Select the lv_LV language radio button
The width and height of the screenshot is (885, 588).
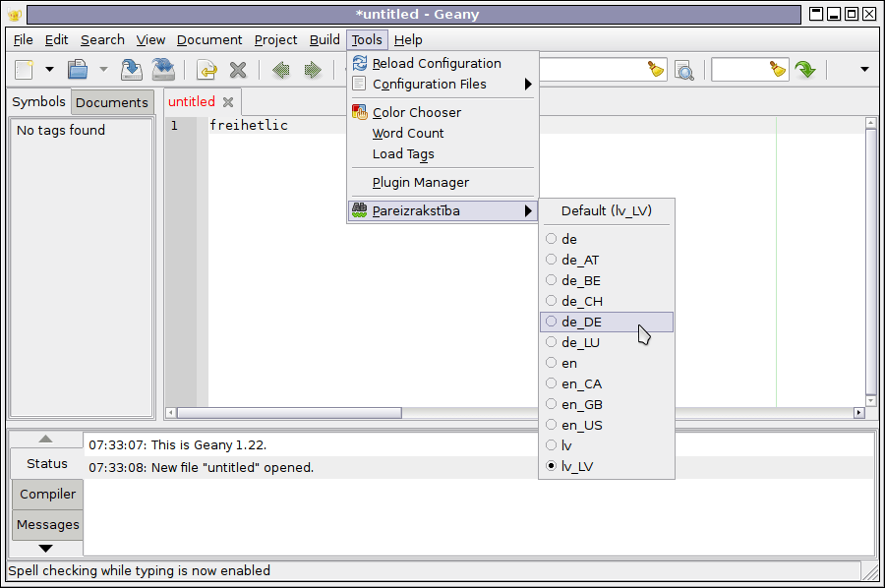[x=551, y=466]
